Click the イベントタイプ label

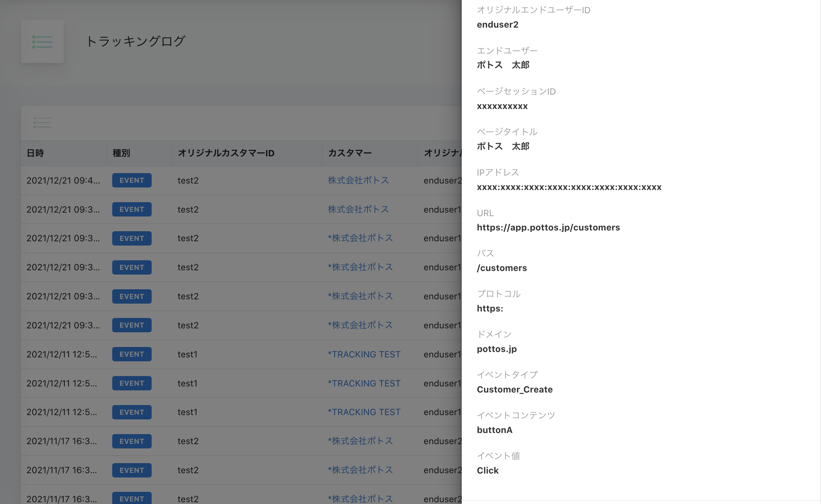pos(507,375)
